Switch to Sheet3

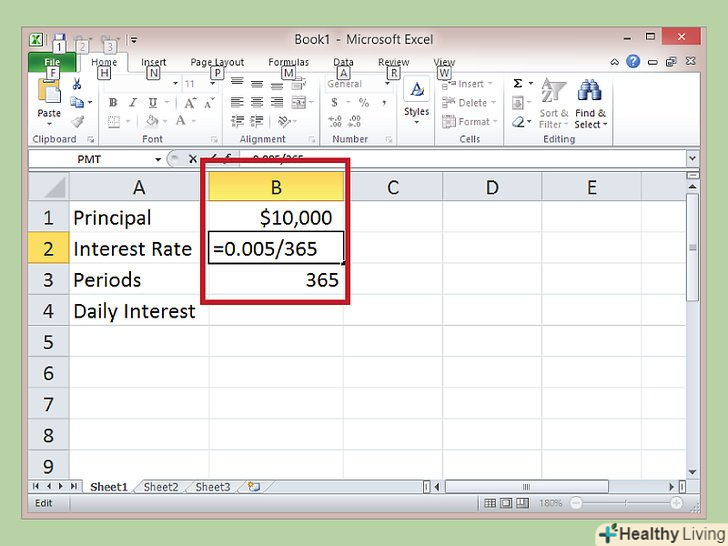pos(213,487)
